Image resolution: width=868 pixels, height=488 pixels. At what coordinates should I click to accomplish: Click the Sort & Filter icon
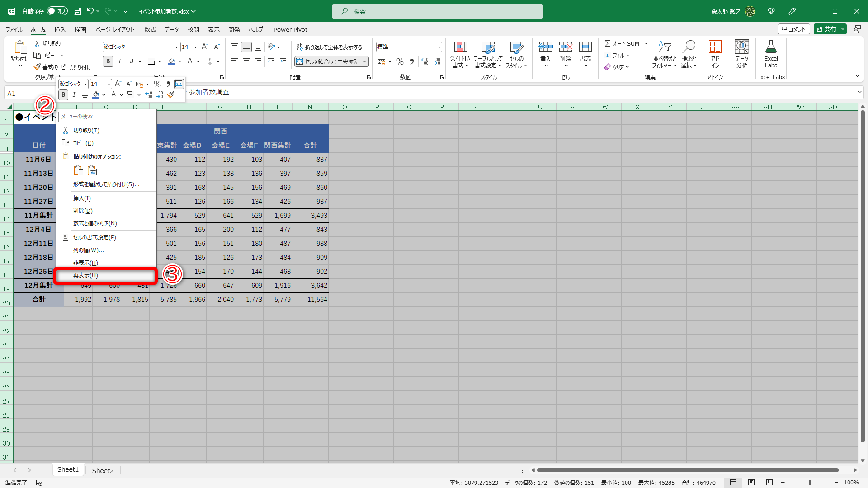coord(664,47)
